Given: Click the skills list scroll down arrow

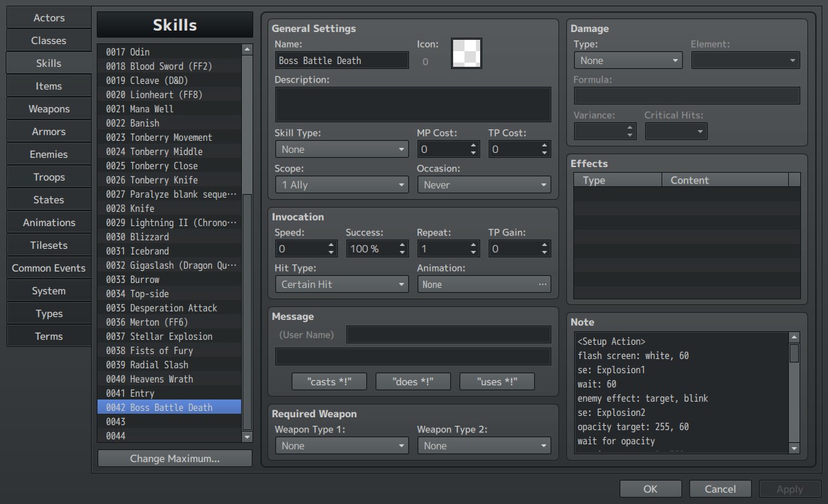Looking at the screenshot, I should tap(247, 437).
